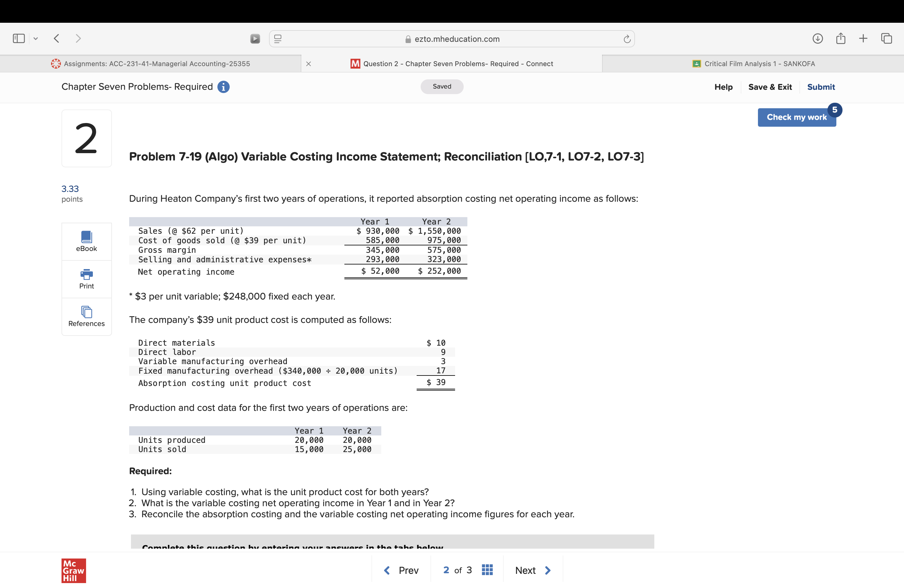Image resolution: width=904 pixels, height=588 pixels.
Task: Click Submit to turn in the assignment
Action: point(821,87)
